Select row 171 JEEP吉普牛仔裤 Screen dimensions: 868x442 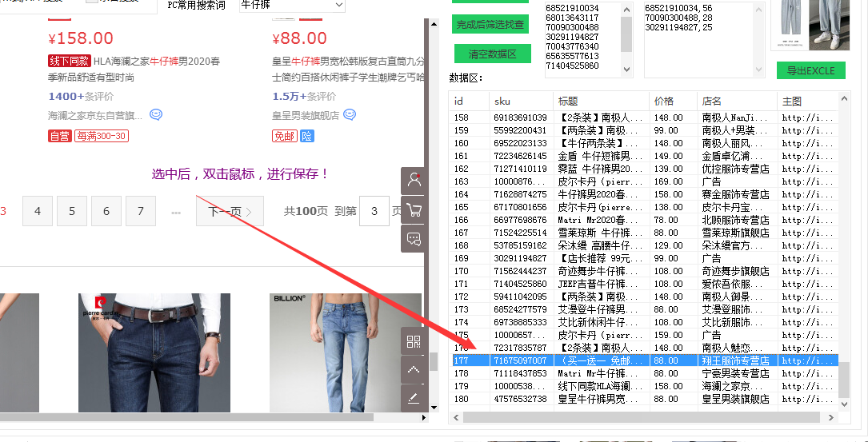(644, 284)
